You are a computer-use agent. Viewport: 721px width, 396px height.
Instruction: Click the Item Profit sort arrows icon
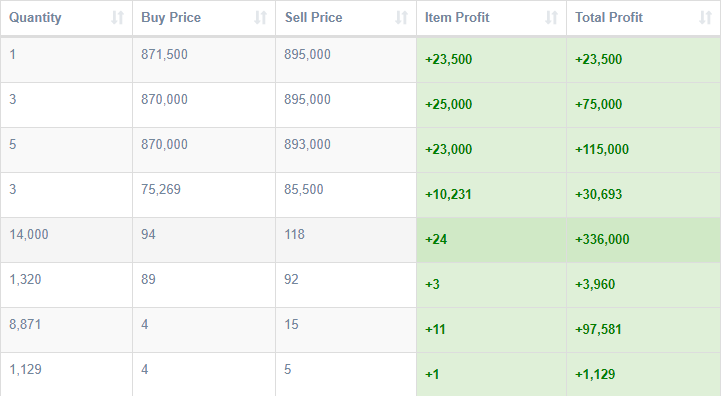552,17
